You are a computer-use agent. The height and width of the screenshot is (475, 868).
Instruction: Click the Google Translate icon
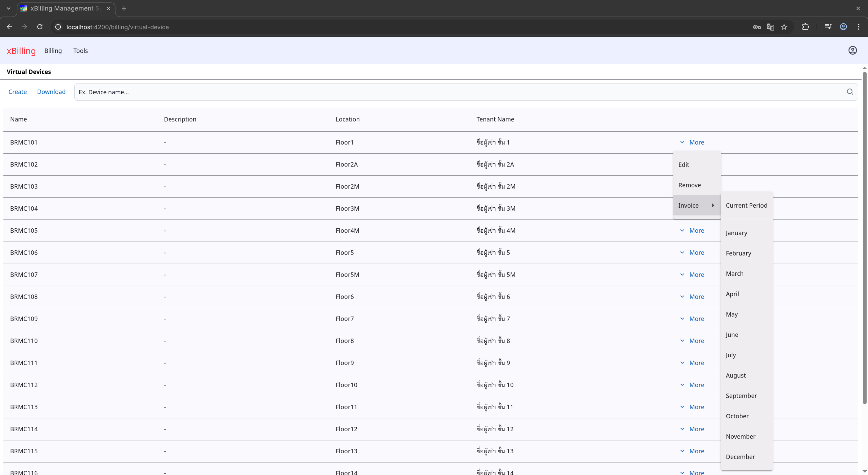pyautogui.click(x=770, y=27)
